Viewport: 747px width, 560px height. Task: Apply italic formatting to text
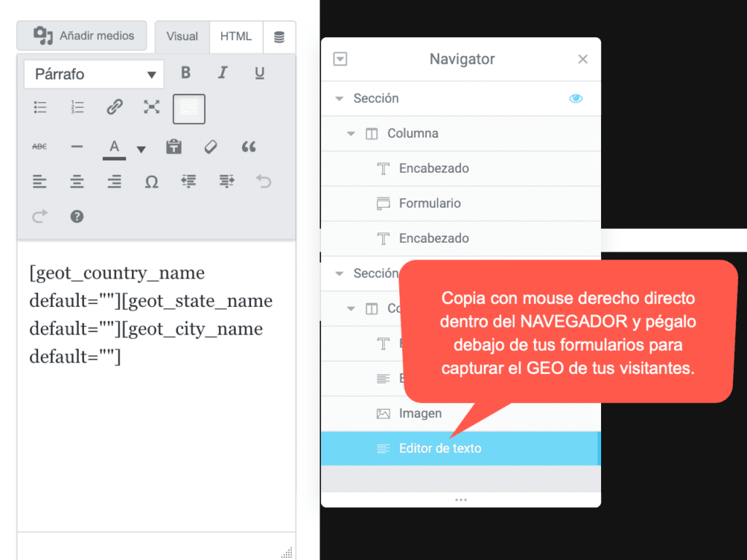(x=222, y=73)
